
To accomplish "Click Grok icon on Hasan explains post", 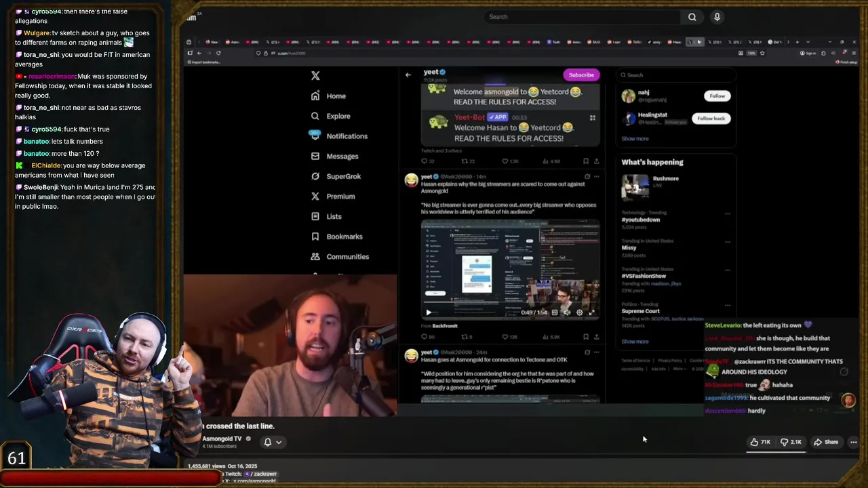I will pyautogui.click(x=587, y=177).
